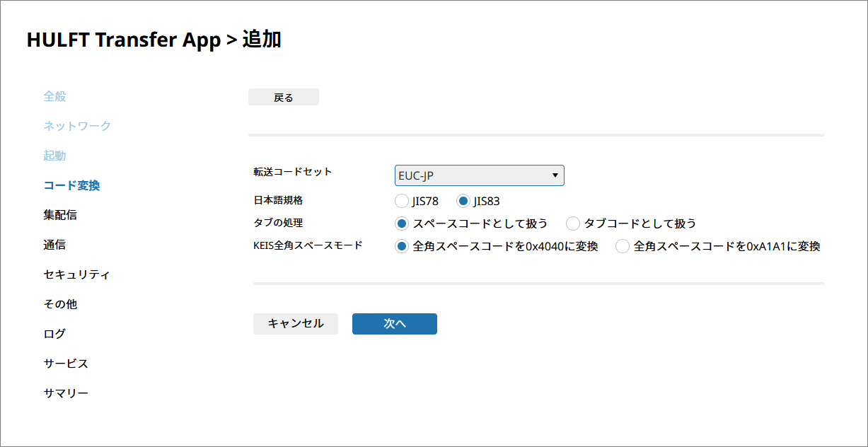Open the ネットワーク section
Viewport: 868px width, 447px height.
(x=77, y=126)
